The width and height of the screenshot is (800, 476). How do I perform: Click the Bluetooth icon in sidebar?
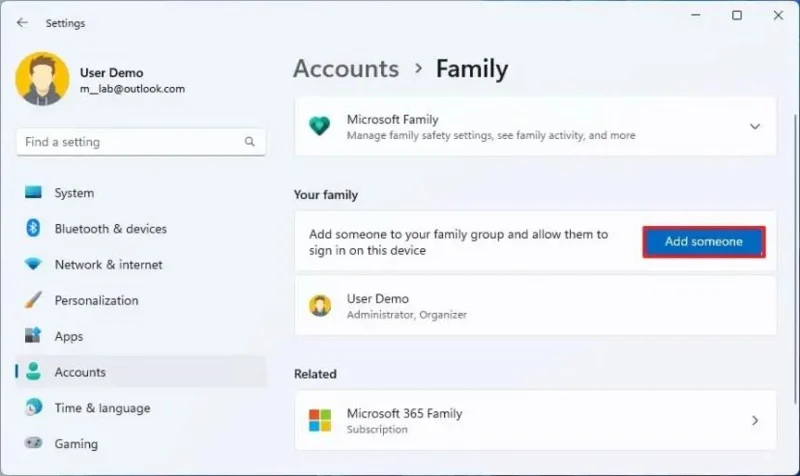tap(33, 228)
